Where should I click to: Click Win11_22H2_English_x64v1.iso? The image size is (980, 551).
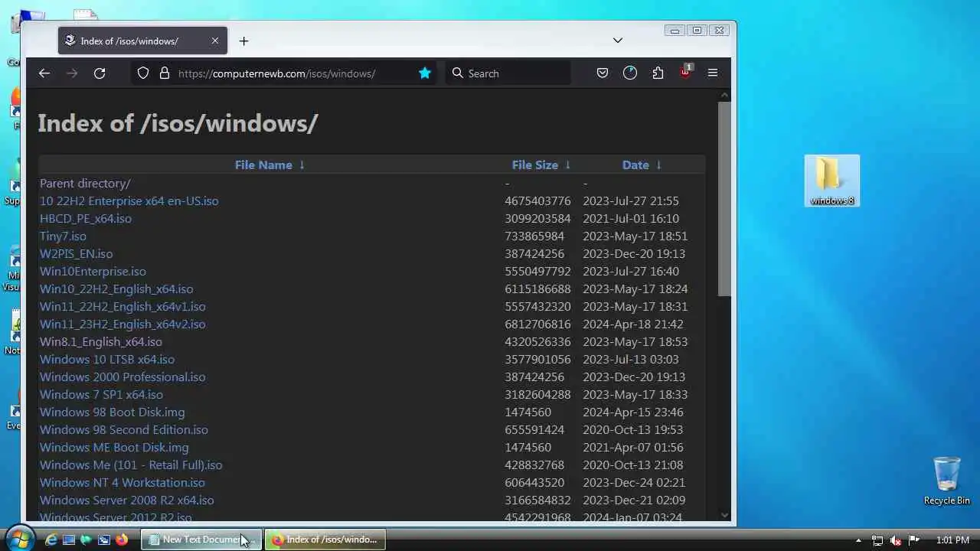[122, 307]
